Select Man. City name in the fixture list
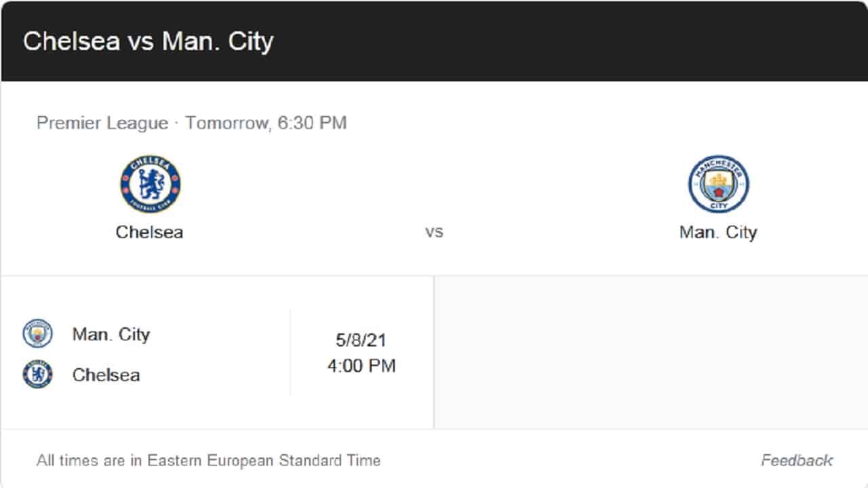Viewport: 868px width, 488px height. tap(111, 334)
